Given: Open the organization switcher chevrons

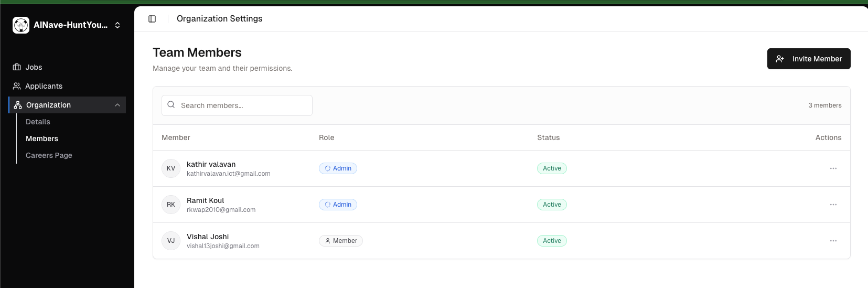Looking at the screenshot, I should click(x=117, y=25).
